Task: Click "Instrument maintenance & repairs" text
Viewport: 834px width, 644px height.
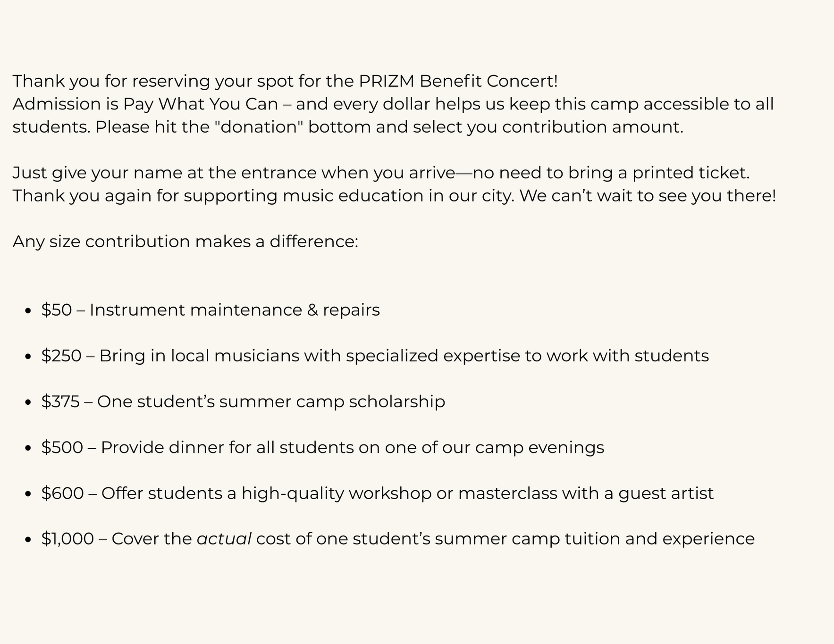Action: tap(235, 310)
